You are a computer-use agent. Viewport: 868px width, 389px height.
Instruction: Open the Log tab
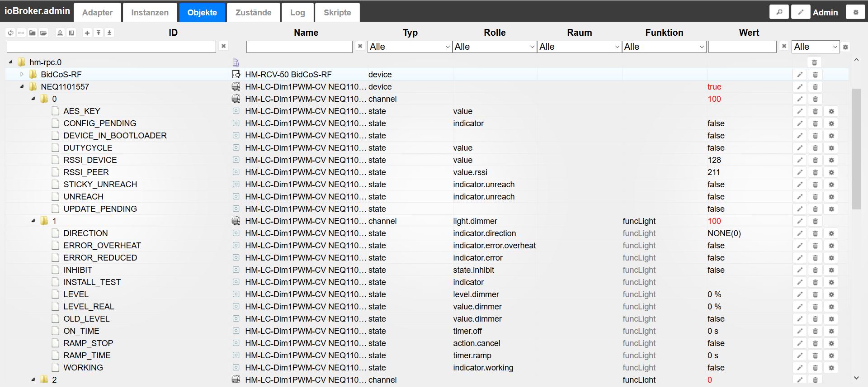[x=297, y=12]
